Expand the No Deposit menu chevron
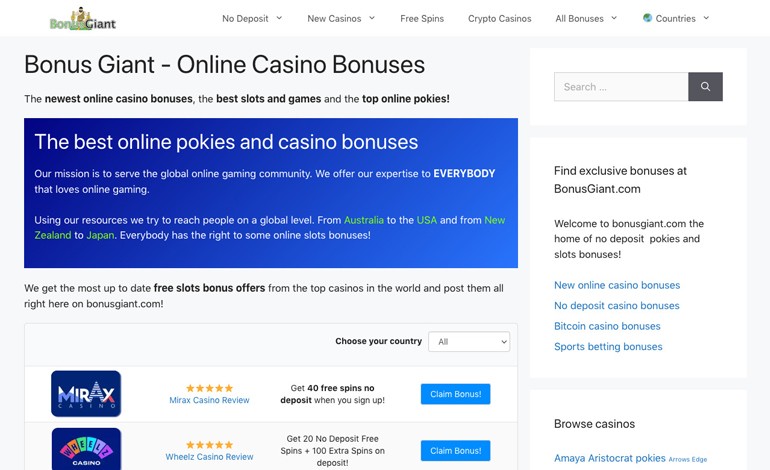The width and height of the screenshot is (770, 470). pyautogui.click(x=279, y=18)
